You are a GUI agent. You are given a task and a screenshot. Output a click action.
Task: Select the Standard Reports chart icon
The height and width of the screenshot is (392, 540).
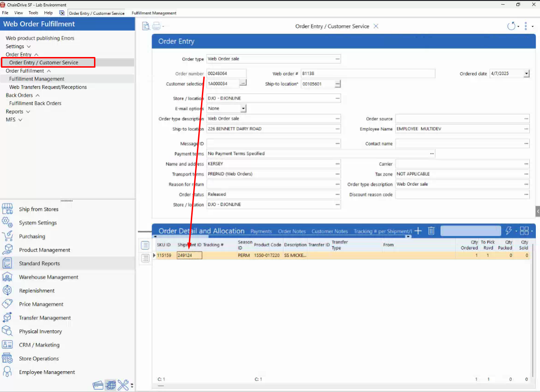coord(7,263)
